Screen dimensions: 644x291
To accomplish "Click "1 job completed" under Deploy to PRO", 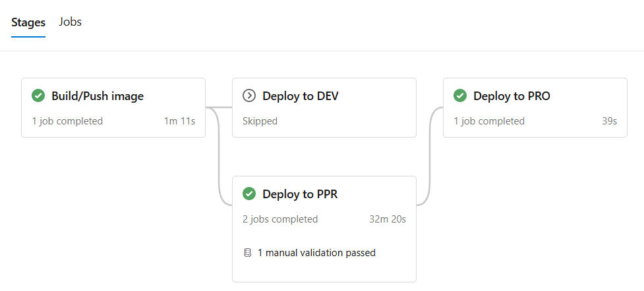I will (x=489, y=121).
